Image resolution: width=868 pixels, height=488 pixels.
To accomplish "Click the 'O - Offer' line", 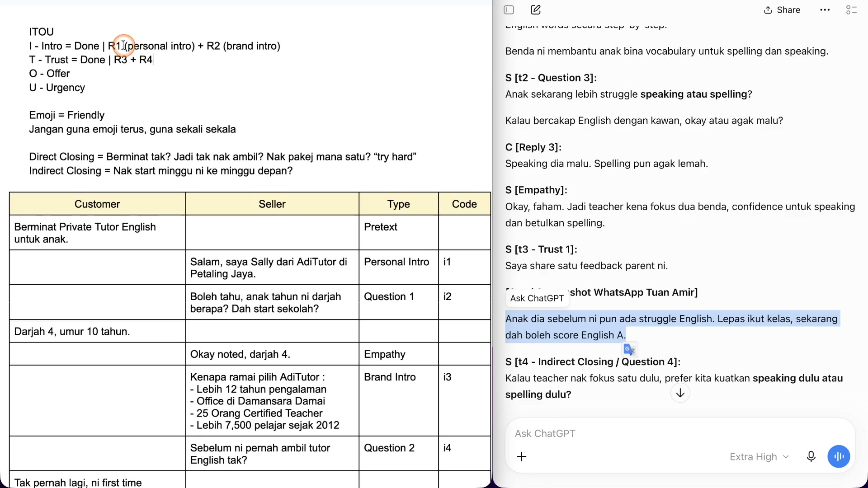I will click(49, 73).
